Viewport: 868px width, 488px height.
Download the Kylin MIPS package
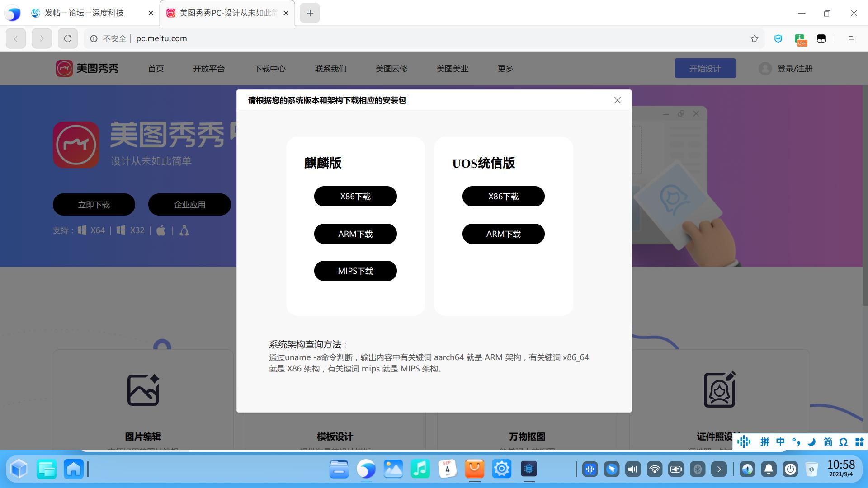pos(355,271)
